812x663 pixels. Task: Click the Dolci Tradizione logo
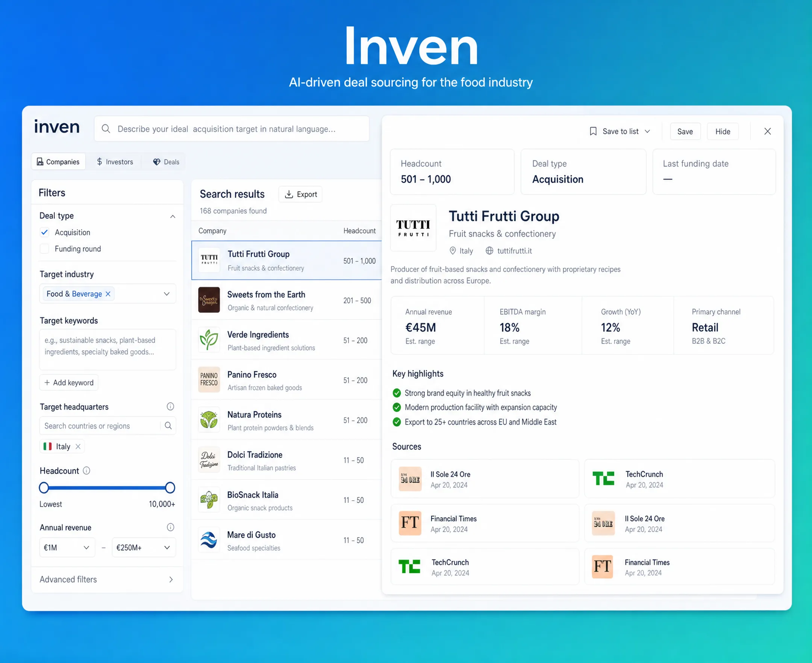[x=209, y=459]
